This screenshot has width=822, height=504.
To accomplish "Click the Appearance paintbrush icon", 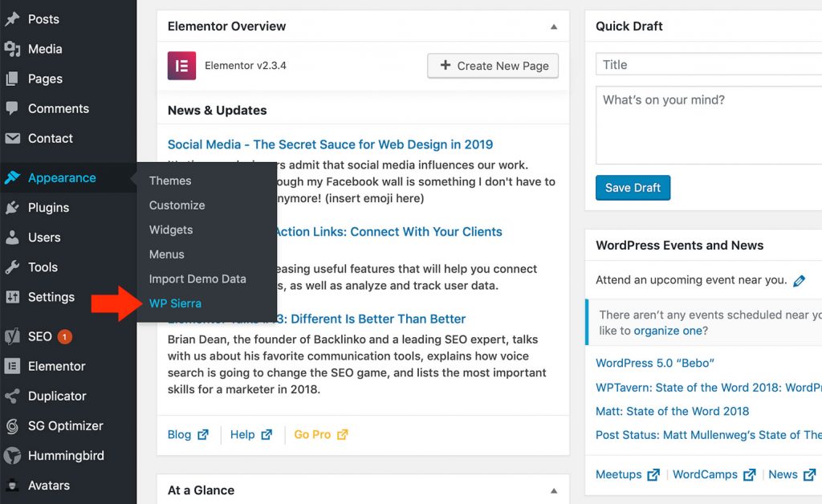I will [12, 177].
